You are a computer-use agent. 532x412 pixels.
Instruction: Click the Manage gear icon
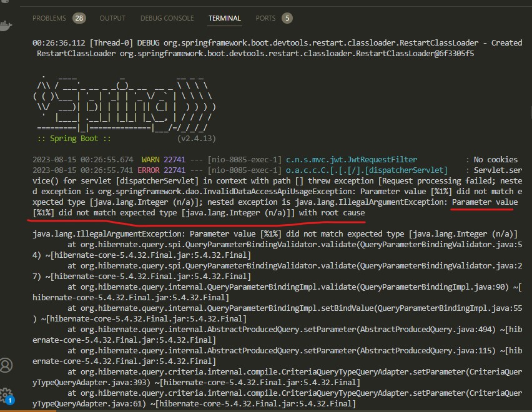tap(6, 395)
